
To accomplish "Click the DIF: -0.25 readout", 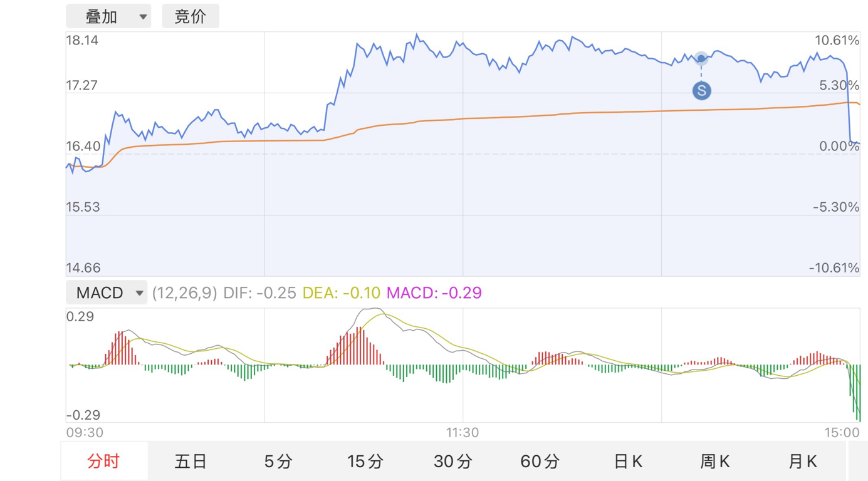I will (x=259, y=292).
